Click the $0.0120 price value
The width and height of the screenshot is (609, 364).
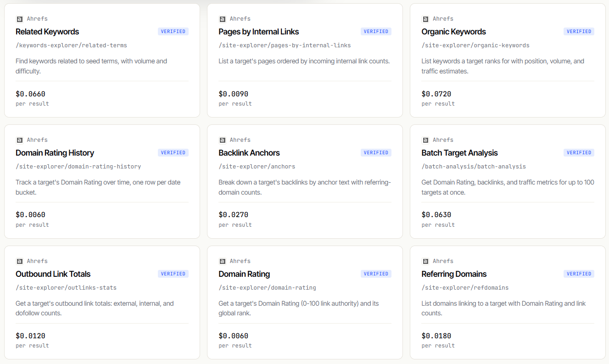[x=30, y=336]
